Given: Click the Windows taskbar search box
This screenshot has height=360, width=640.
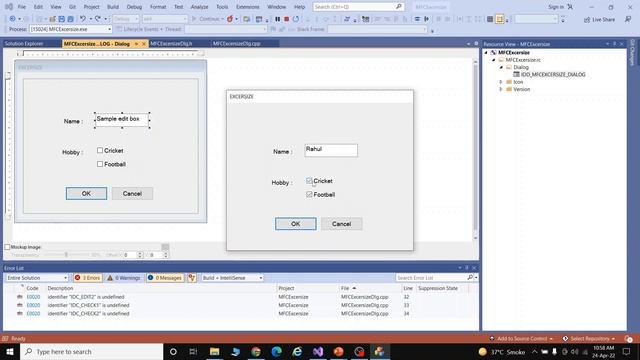Looking at the screenshot, I should pyautogui.click(x=92, y=352).
